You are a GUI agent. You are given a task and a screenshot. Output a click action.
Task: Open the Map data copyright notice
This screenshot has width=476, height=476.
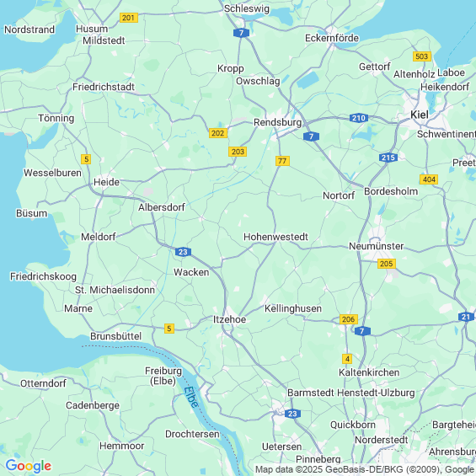tap(365, 469)
